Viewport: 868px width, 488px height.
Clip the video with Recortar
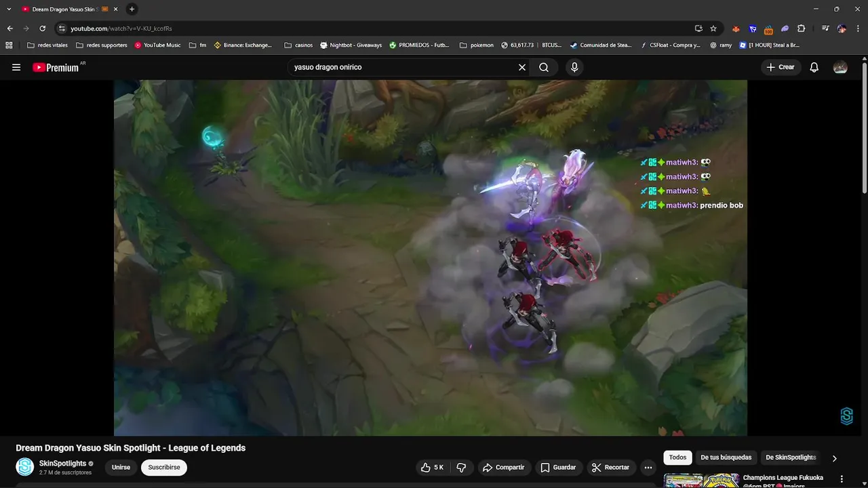point(610,468)
